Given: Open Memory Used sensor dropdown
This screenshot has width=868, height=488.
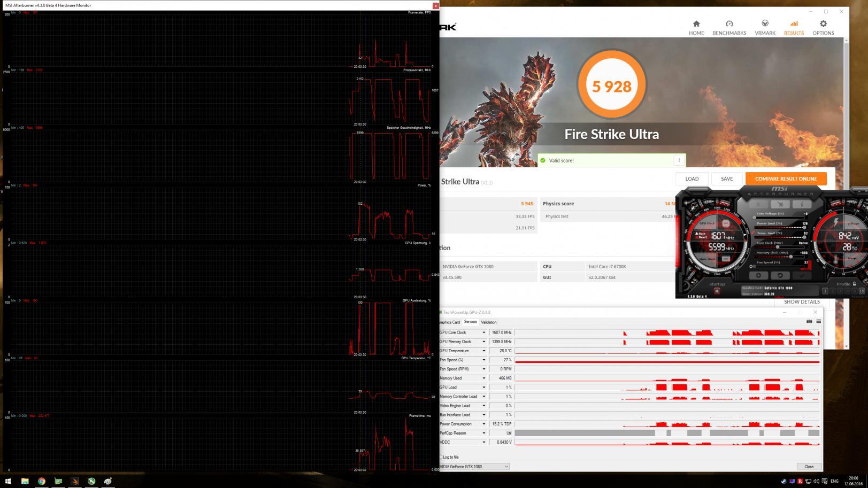Looking at the screenshot, I should point(484,378).
